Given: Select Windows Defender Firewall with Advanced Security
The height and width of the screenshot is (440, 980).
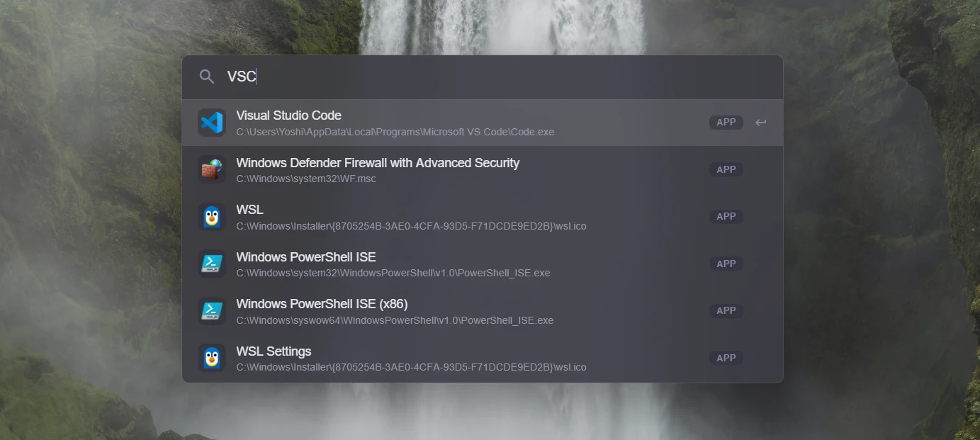Looking at the screenshot, I should 483,169.
